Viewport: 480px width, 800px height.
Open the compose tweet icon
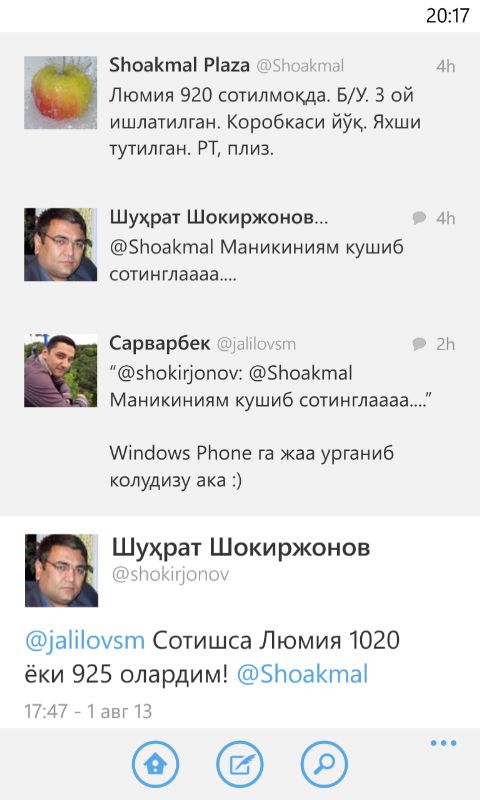pos(240,764)
